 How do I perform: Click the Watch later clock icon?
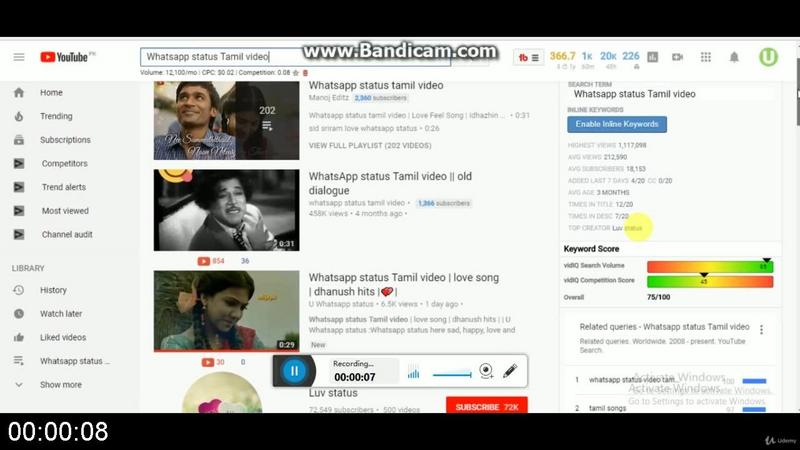pos(19,314)
